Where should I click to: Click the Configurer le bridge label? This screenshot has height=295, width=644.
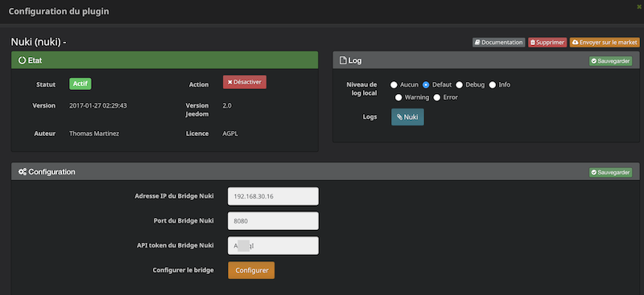[x=184, y=270]
